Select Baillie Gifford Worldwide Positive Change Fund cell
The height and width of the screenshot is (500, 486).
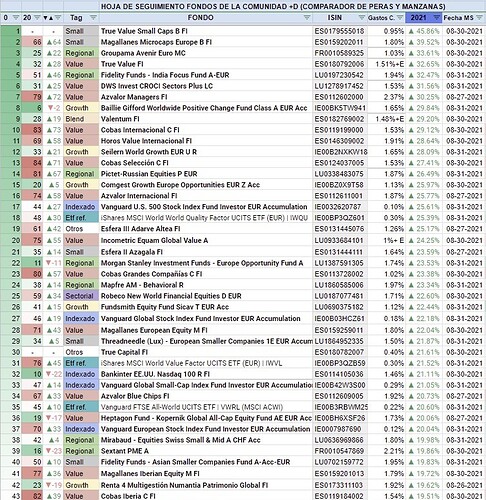(x=206, y=108)
